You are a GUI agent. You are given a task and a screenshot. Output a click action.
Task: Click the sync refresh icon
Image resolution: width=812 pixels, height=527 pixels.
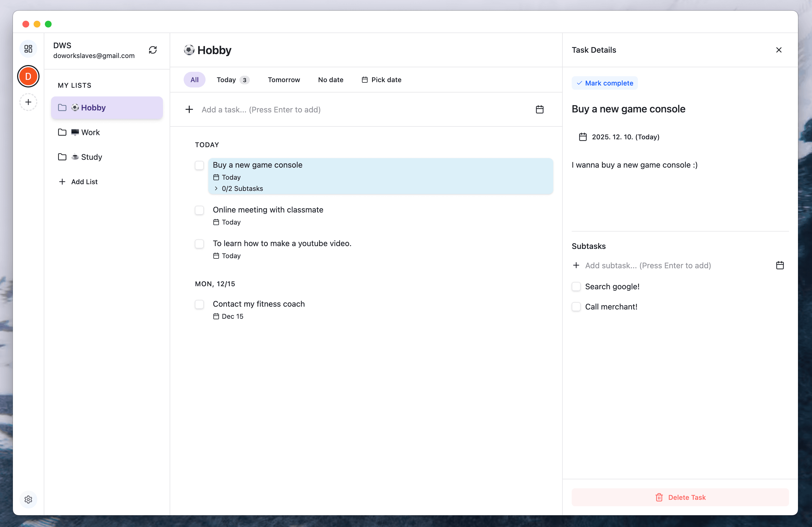coord(153,50)
